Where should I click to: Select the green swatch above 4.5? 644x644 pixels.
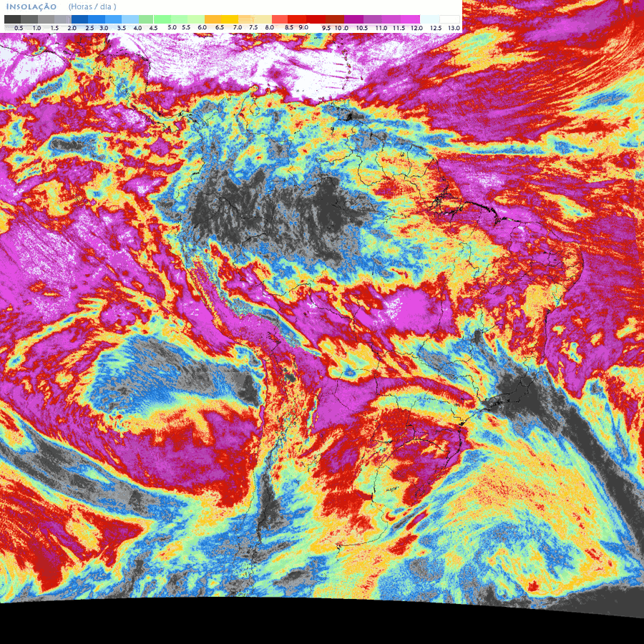point(146,19)
